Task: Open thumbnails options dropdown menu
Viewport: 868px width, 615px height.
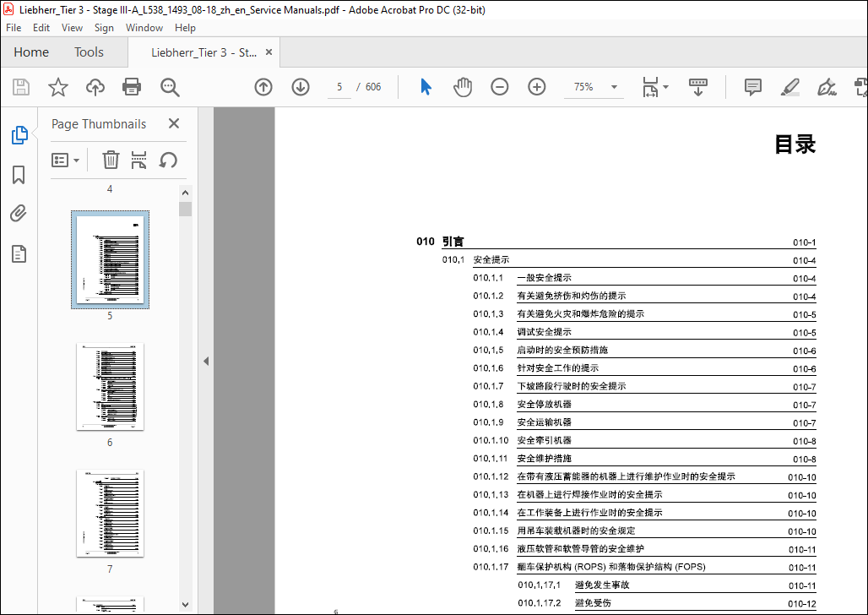Action: tap(65, 161)
